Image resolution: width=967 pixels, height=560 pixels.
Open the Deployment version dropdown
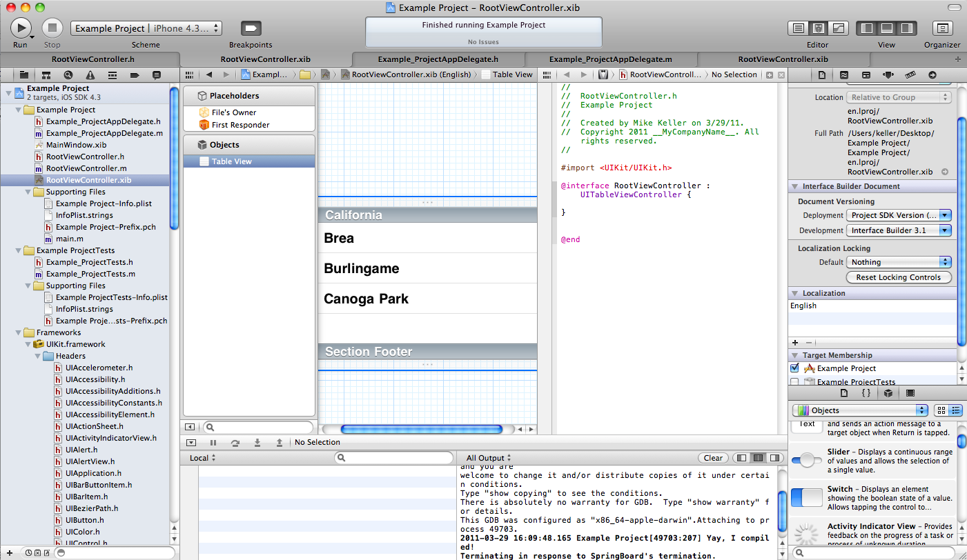coord(899,215)
